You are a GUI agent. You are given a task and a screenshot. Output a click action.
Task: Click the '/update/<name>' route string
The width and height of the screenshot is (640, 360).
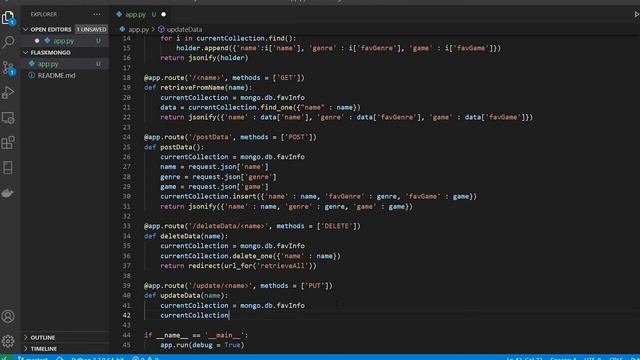[220, 286]
